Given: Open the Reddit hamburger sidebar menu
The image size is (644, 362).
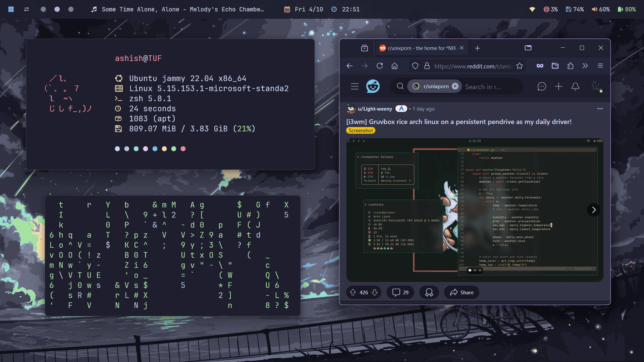Looking at the screenshot, I should pos(355,86).
